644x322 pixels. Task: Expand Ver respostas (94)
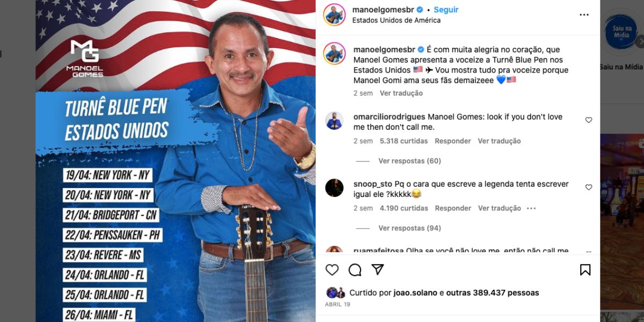tap(409, 228)
